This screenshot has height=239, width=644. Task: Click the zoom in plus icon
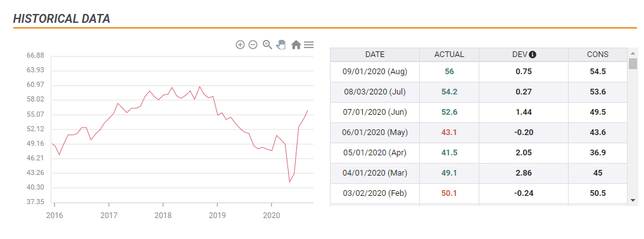(240, 45)
